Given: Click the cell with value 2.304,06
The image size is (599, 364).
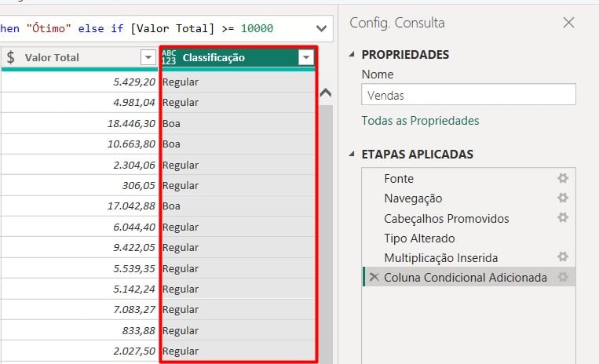Looking at the screenshot, I should (79, 165).
